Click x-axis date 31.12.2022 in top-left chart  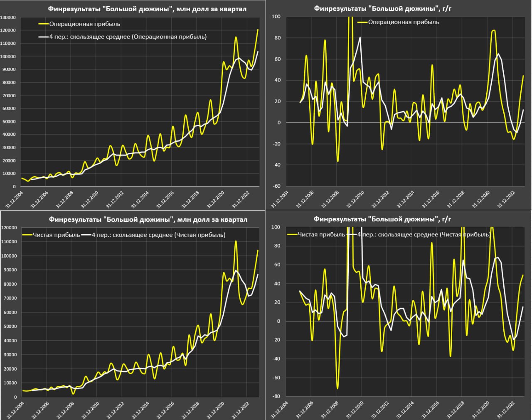pos(240,199)
